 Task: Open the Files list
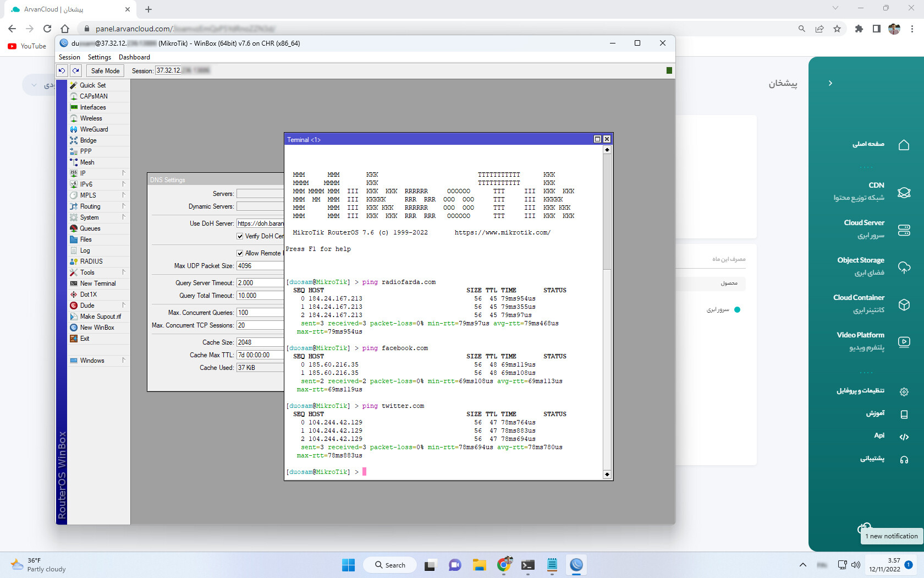point(86,239)
